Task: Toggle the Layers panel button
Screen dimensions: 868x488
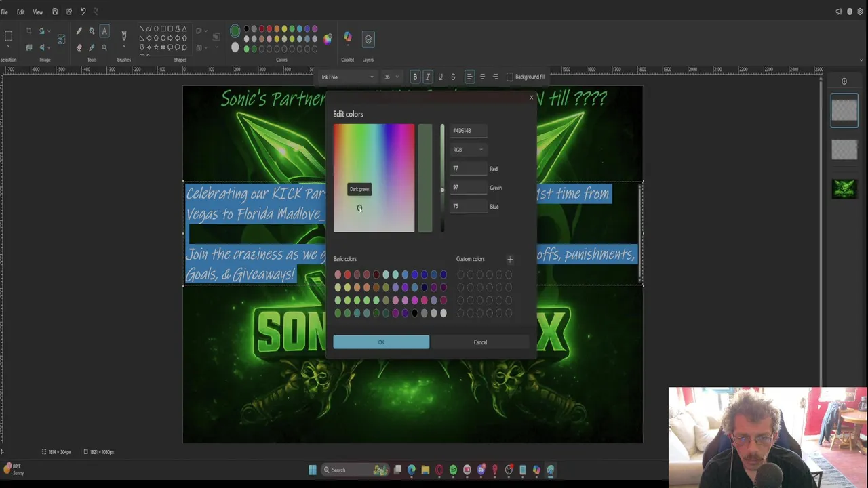Action: tap(368, 39)
